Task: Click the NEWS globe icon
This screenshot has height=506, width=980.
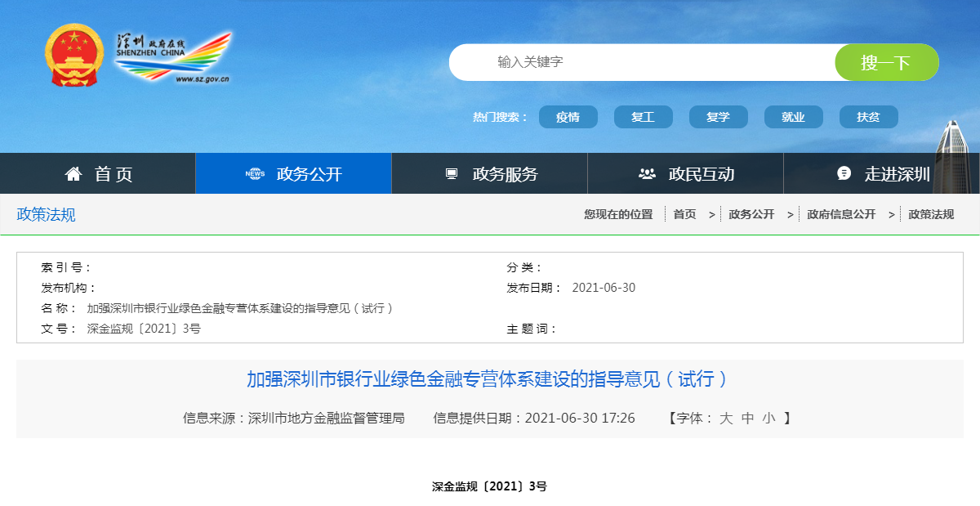Action: tap(255, 174)
